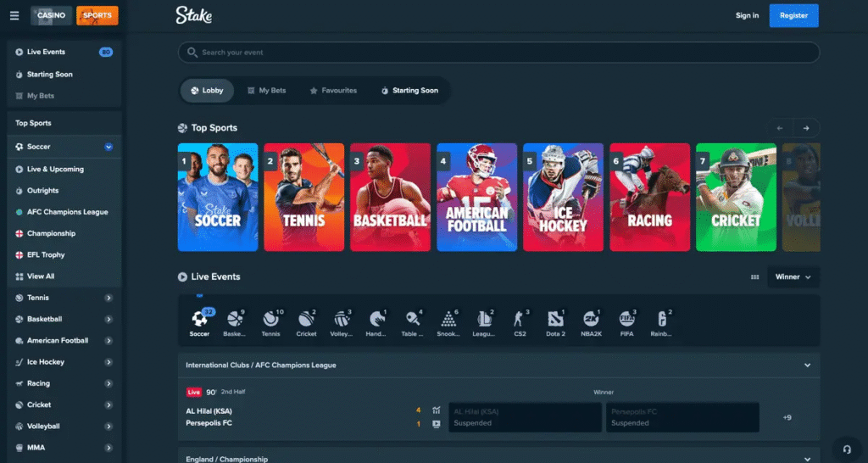Switch to the Starting Soon tab
This screenshot has width=868, height=463.
[x=409, y=91]
